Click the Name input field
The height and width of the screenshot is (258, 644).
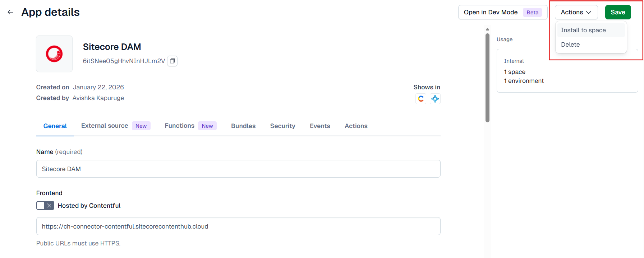(x=238, y=169)
